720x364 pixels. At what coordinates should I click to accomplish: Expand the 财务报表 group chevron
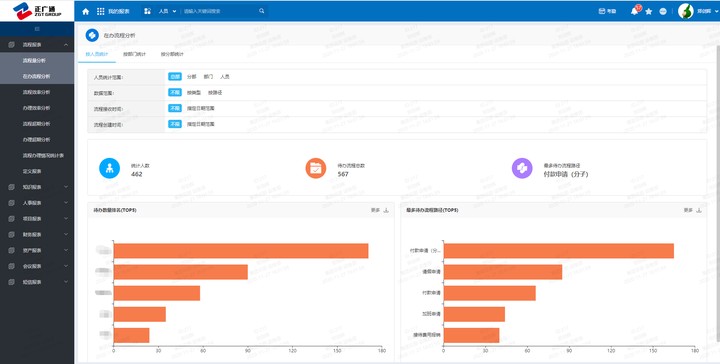(66, 235)
